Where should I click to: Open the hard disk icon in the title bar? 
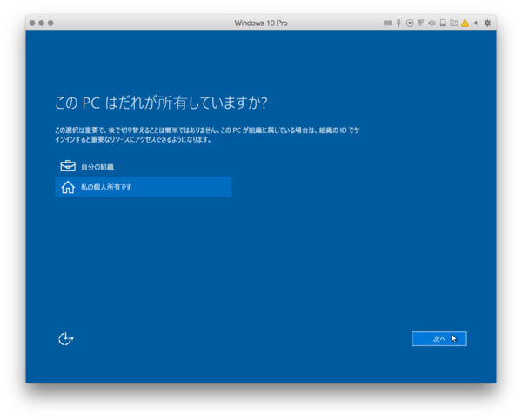(443, 23)
